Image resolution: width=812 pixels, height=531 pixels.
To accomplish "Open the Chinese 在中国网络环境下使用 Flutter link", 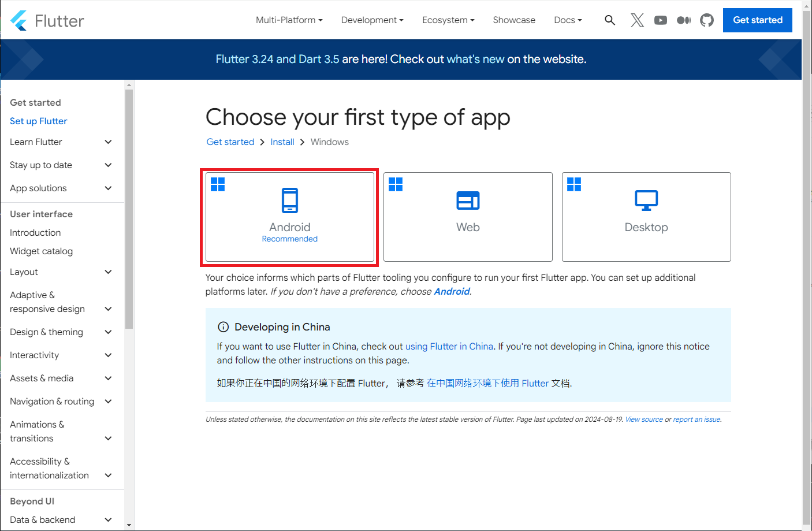I will coord(487,383).
